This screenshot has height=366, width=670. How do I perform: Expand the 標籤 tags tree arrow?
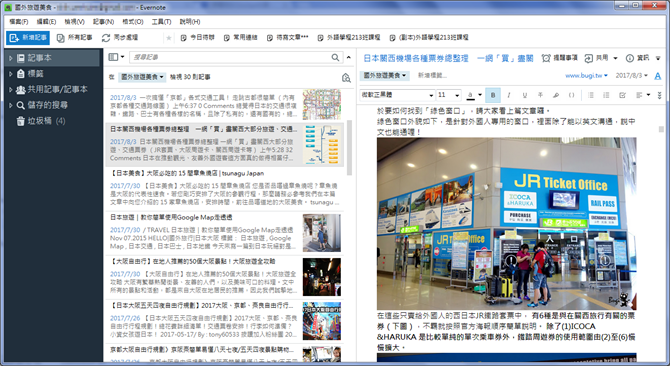coord(11,74)
